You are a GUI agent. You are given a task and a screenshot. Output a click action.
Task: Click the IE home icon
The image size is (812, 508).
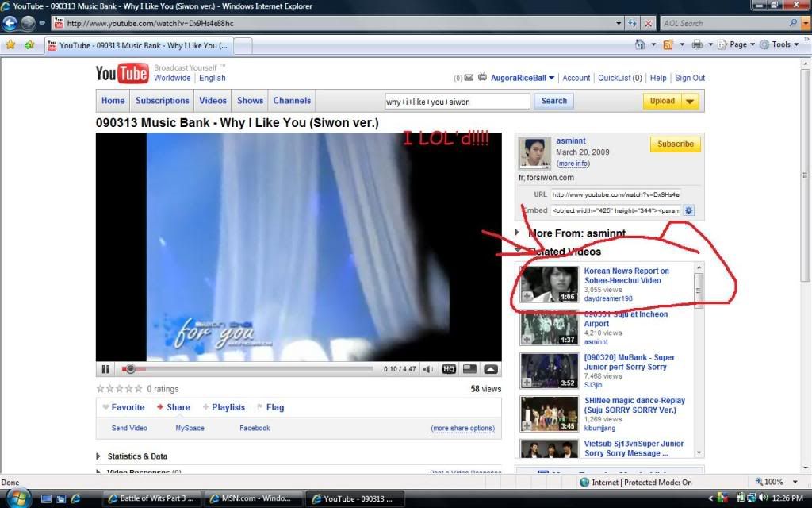click(x=640, y=44)
